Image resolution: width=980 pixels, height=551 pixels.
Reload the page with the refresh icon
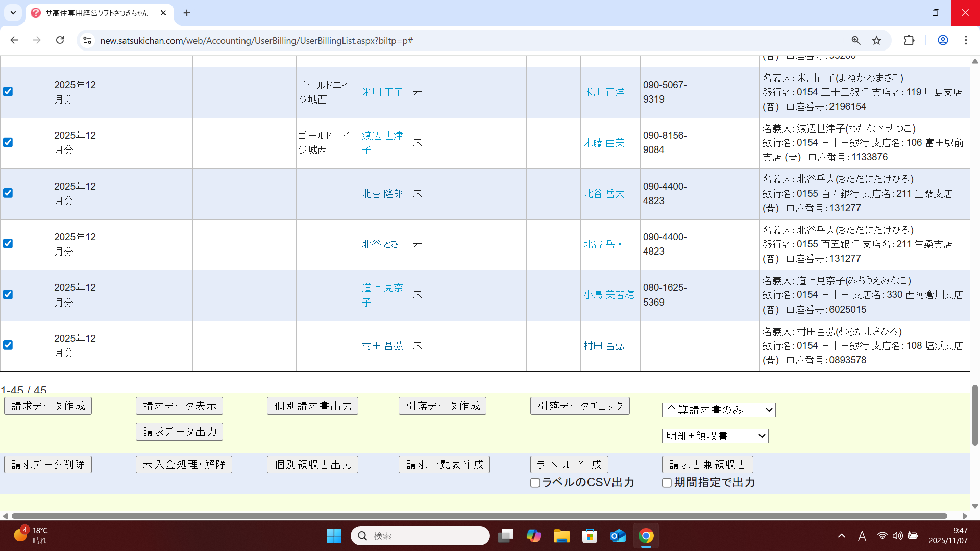pyautogui.click(x=60, y=40)
